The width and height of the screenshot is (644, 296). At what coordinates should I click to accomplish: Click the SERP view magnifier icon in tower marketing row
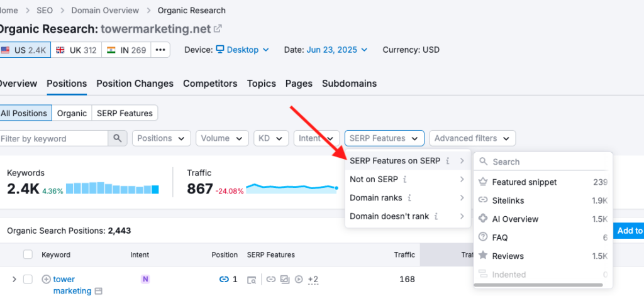pyautogui.click(x=252, y=280)
